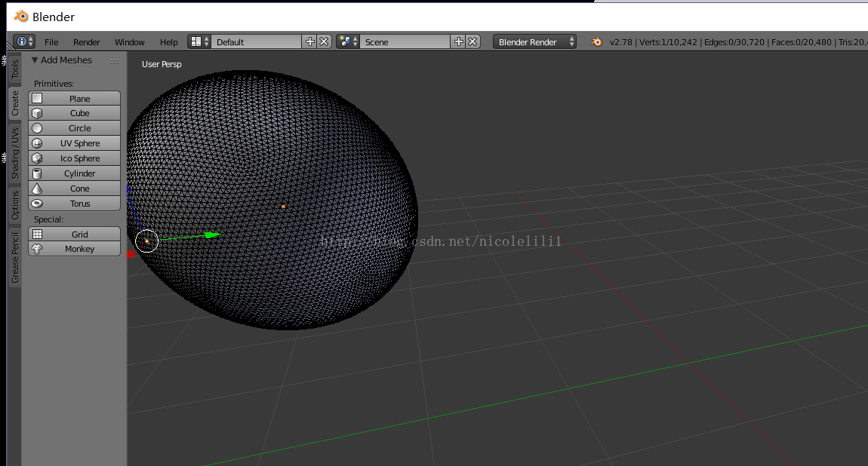868x466 pixels.
Task: Open the scene browse icon
Action: tap(348, 42)
